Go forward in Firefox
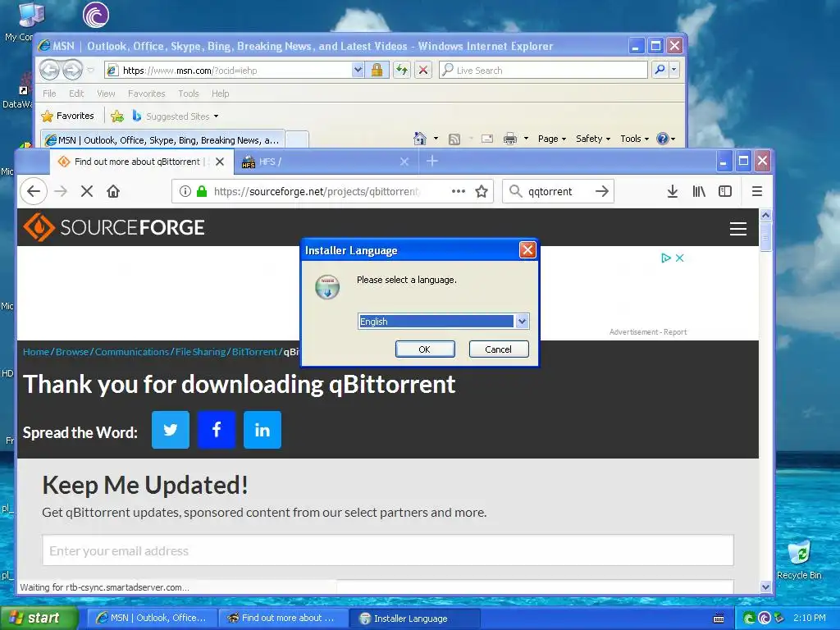The width and height of the screenshot is (840, 630). coord(61,191)
